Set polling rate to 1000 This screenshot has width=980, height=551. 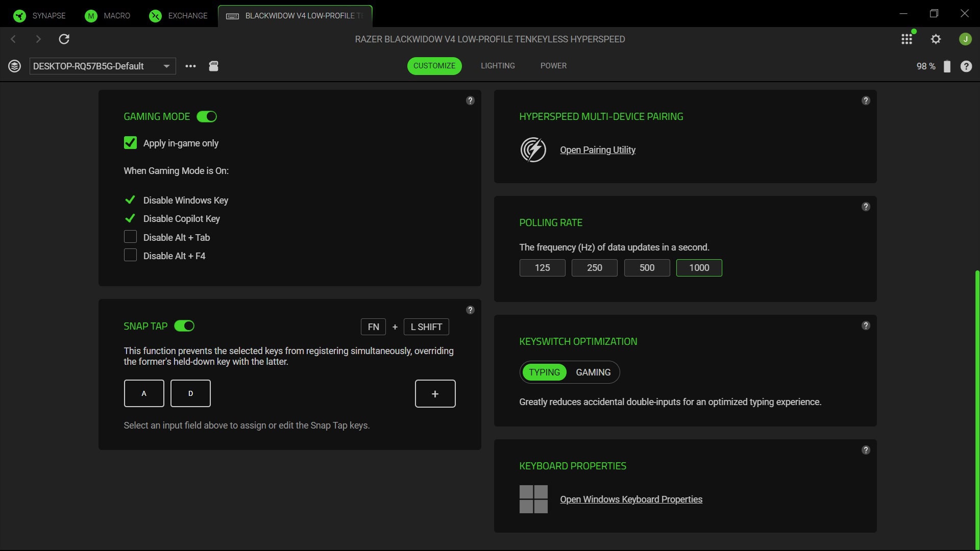[699, 268]
